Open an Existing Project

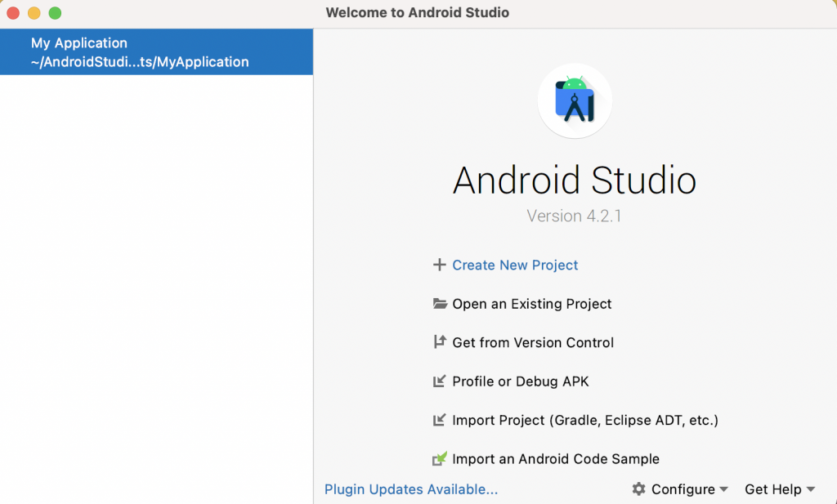point(532,303)
